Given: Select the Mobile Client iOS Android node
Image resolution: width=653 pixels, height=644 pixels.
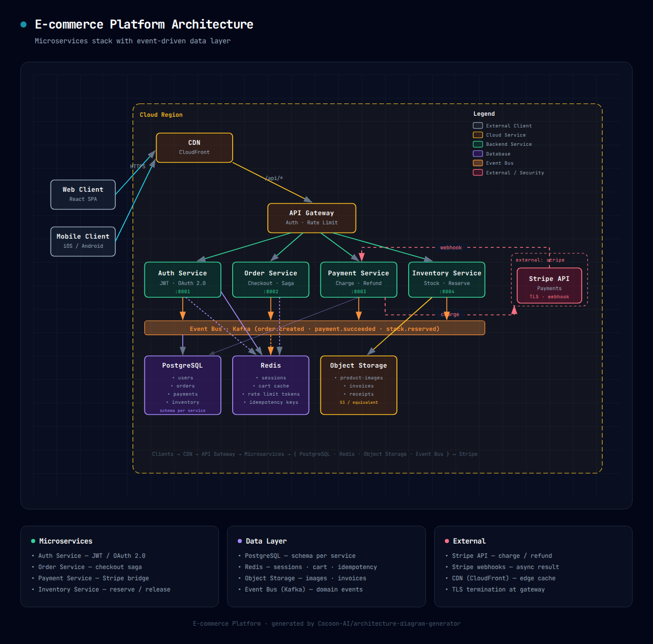Looking at the screenshot, I should tap(83, 241).
